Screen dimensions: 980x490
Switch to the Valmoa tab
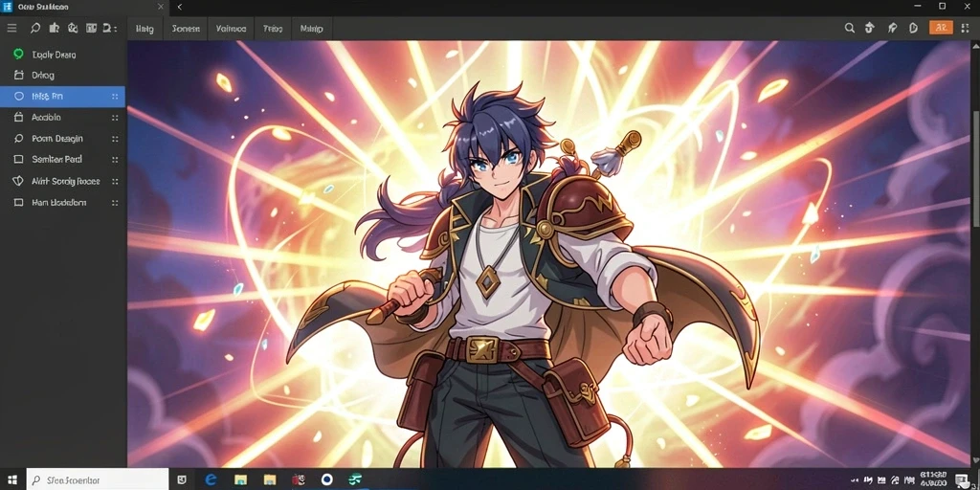[231, 29]
